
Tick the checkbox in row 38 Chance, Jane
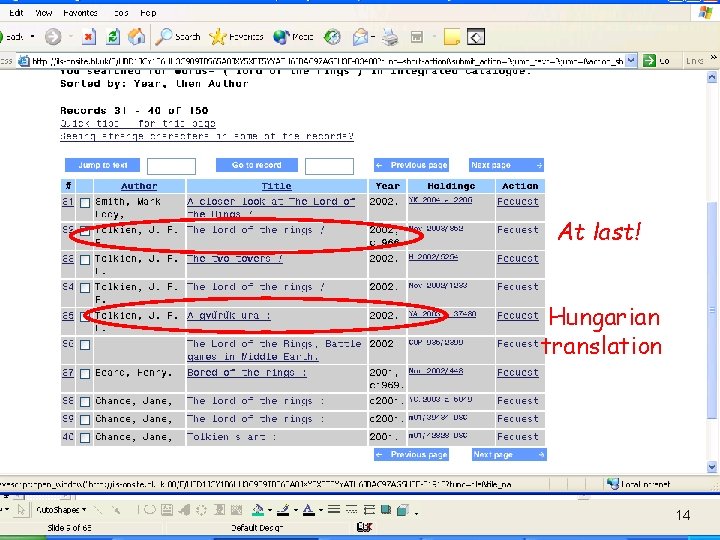85,402
